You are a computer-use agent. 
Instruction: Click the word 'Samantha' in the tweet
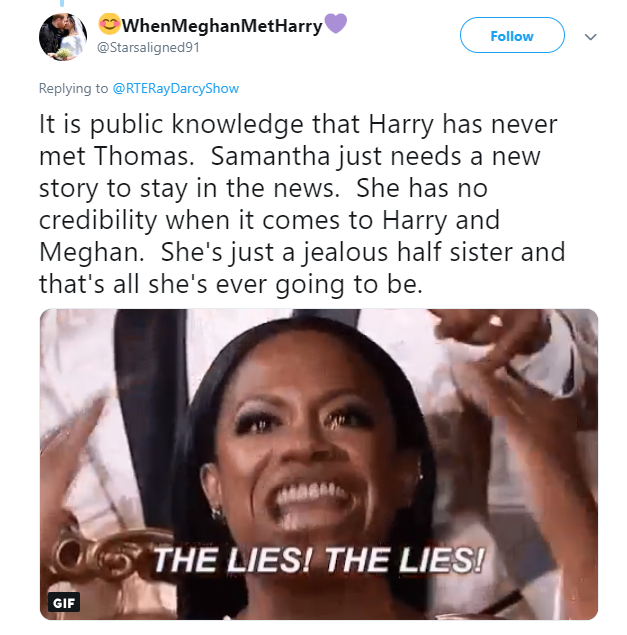coord(271,156)
